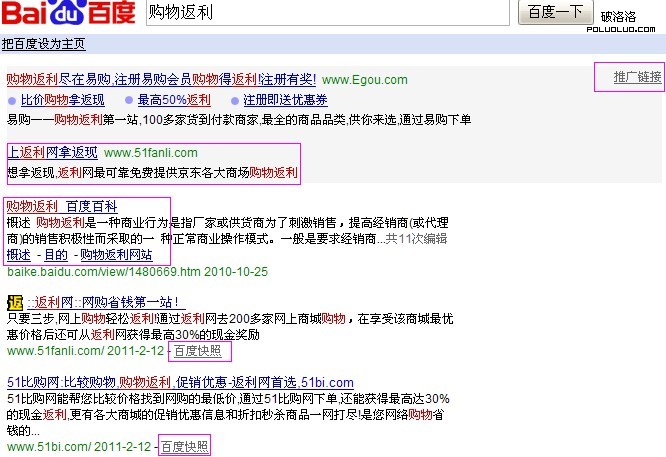Viewport: 666px width, 457px height.
Task: Click the 共11次编辑 text in baike snippet
Action: pos(416,239)
